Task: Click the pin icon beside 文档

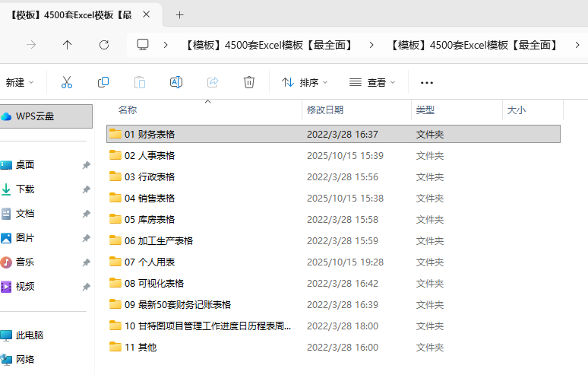Action: click(x=87, y=214)
